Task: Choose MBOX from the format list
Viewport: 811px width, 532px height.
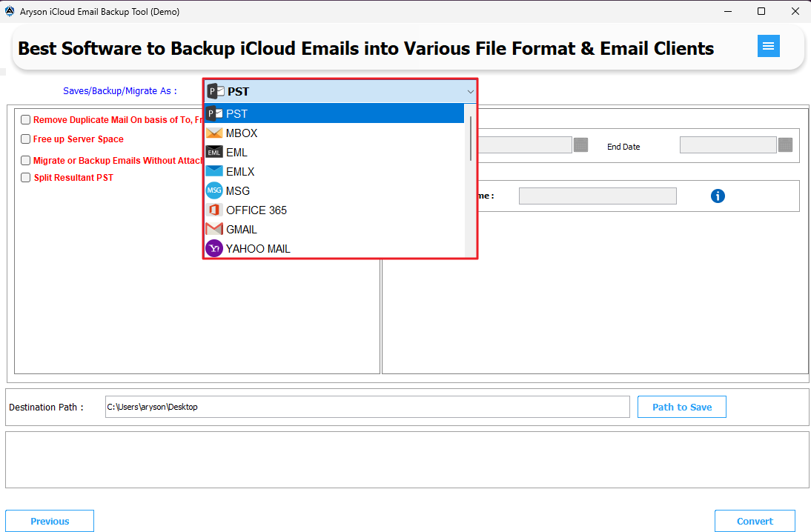Action: (334, 133)
